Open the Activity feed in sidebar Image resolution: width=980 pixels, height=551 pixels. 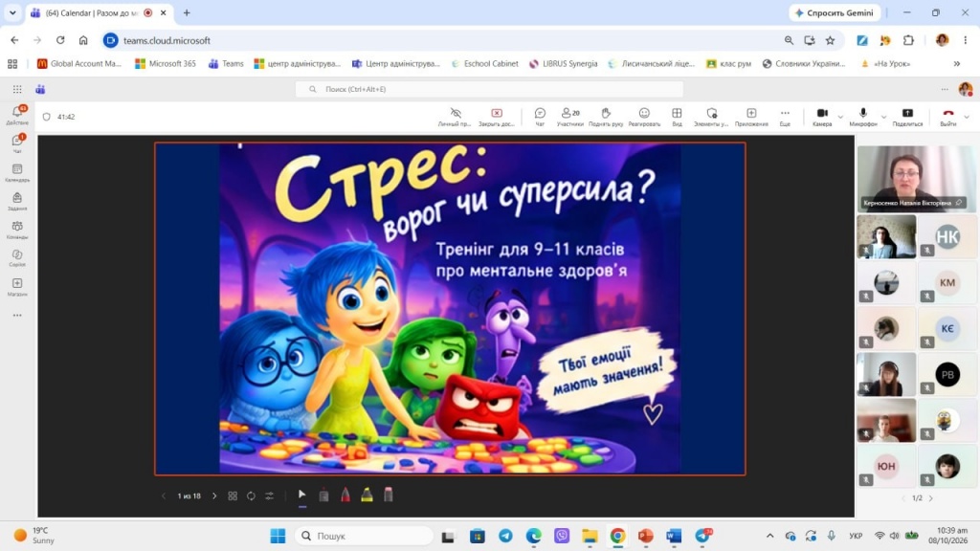click(17, 115)
